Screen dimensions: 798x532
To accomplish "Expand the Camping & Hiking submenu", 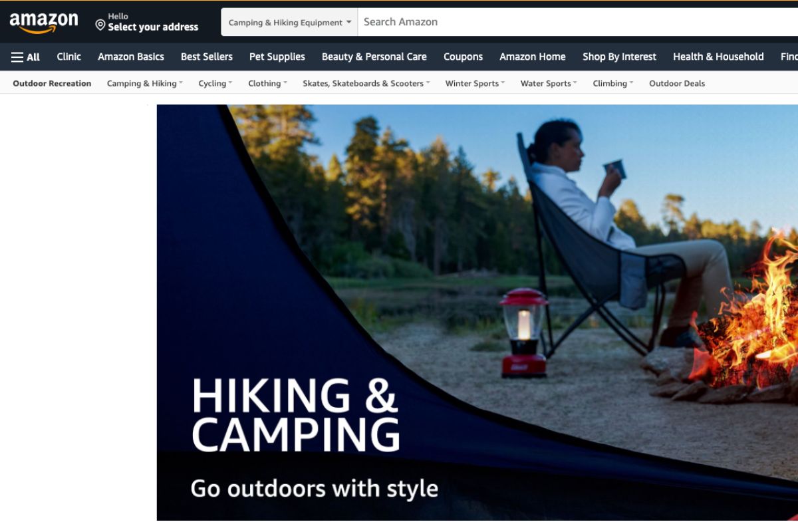I will [x=145, y=83].
